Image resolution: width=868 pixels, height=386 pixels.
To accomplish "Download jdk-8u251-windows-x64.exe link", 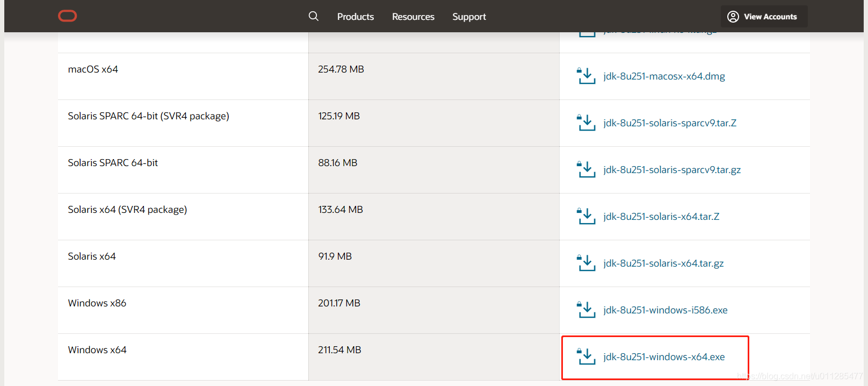I will pos(664,357).
